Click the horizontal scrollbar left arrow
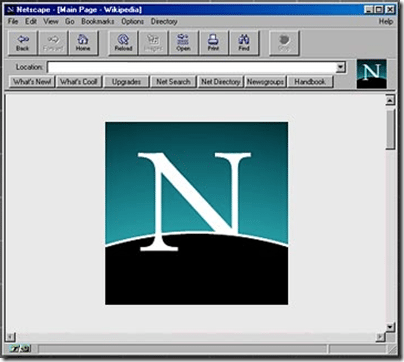This screenshot has width=404, height=362. click(x=11, y=337)
